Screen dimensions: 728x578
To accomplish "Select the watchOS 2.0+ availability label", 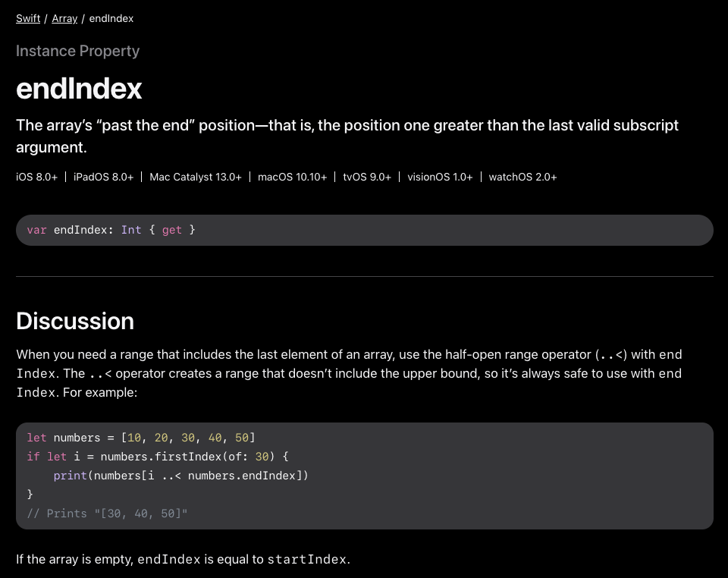I will click(x=522, y=177).
